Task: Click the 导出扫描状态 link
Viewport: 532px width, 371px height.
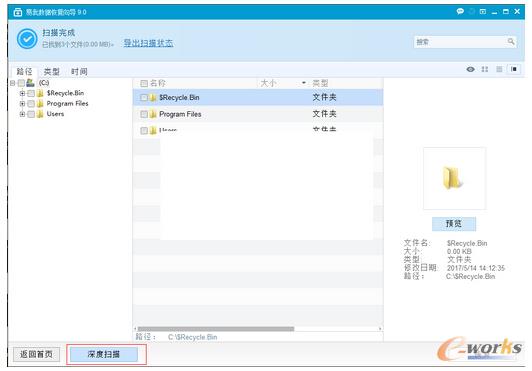Action: [x=148, y=43]
